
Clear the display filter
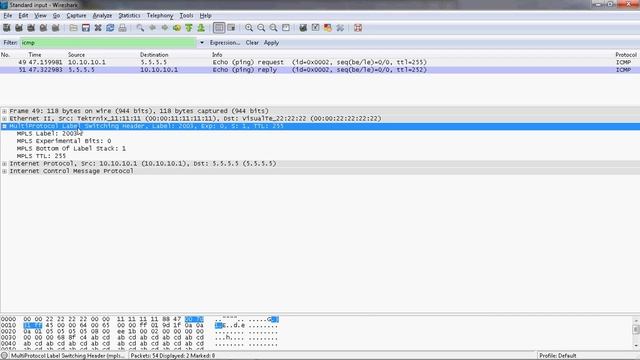[x=252, y=42]
